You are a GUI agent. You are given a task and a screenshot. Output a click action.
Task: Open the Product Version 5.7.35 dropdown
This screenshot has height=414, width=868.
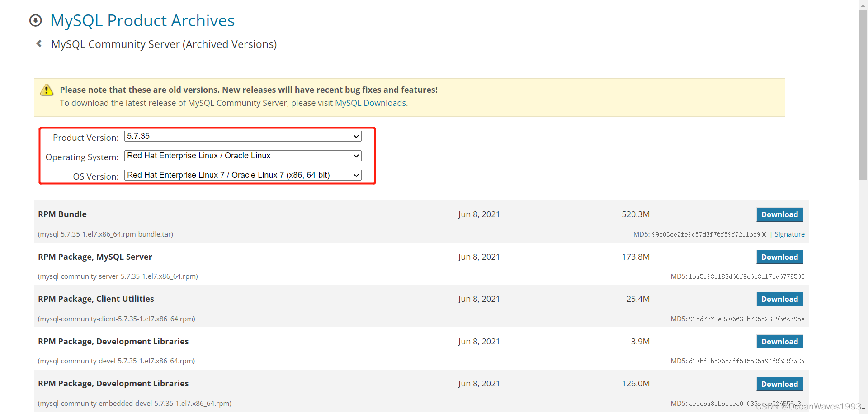pos(243,136)
